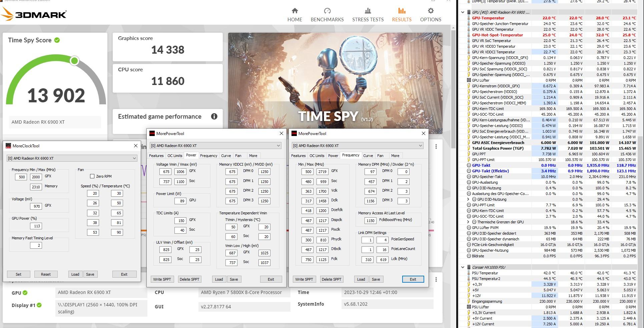This screenshot has width=644, height=328.
Task: Click the Frequency-tab MorePowerTool window's title icon
Action: (x=294, y=133)
